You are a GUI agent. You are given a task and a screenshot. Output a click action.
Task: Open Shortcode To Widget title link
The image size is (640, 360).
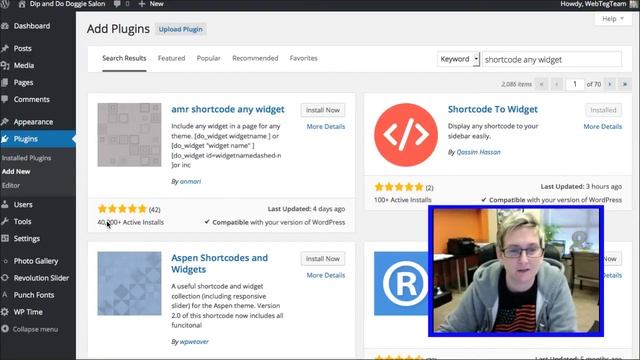pyautogui.click(x=493, y=109)
